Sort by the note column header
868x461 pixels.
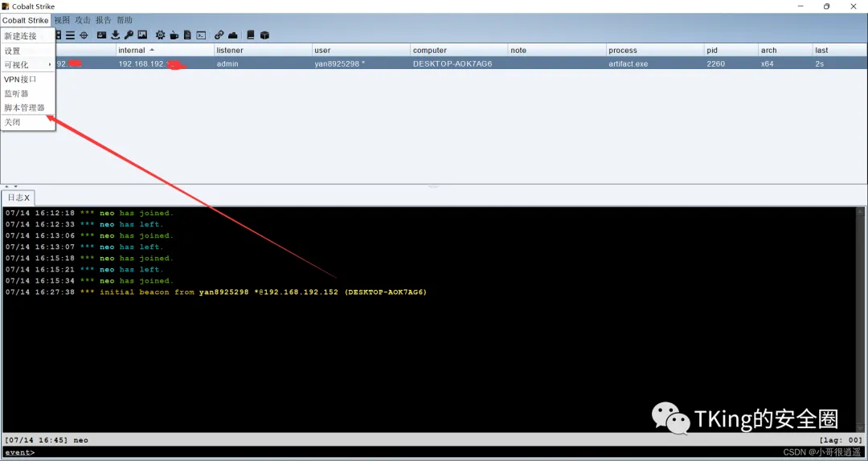(x=557, y=51)
